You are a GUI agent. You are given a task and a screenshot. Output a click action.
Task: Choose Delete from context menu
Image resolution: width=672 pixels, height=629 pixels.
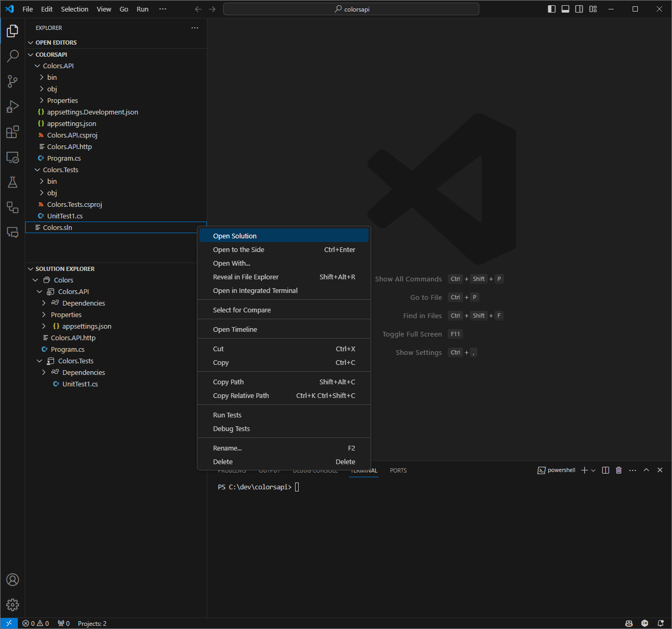tap(284, 462)
